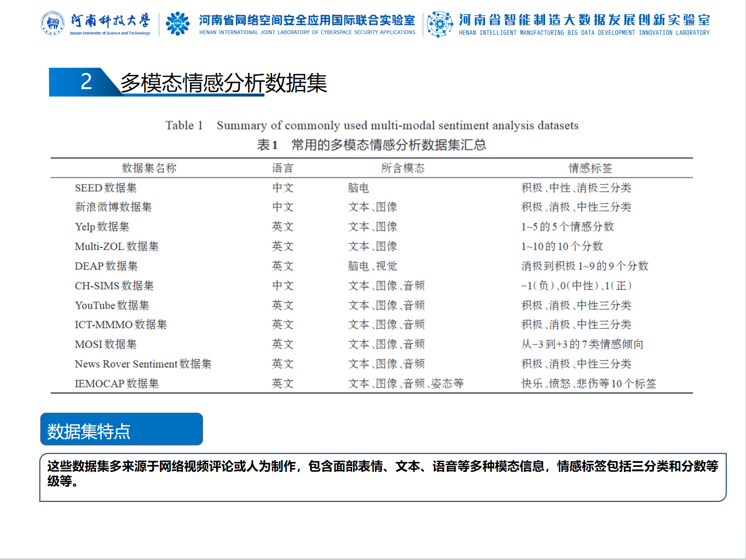The height and width of the screenshot is (560, 746).
Task: Select the MOSI 数据集 row name
Action: click(x=106, y=344)
